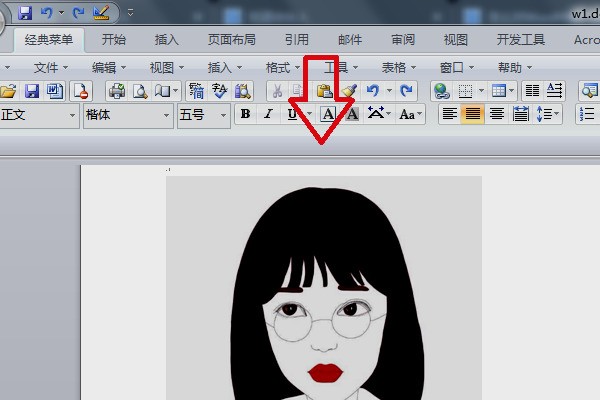Click the Save floppy disk icon
The height and width of the screenshot is (400, 600).
31,91
